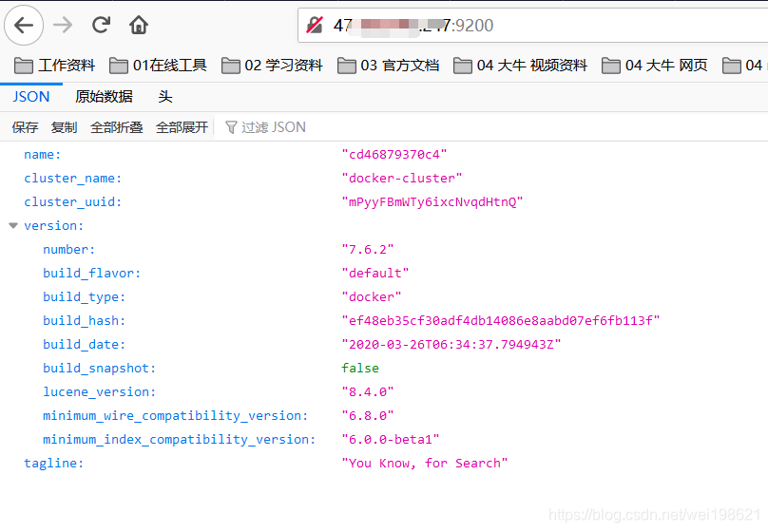Click the build date value 2020-03-26T06:34:37
Screen dimensions: 768x532
tap(451, 345)
